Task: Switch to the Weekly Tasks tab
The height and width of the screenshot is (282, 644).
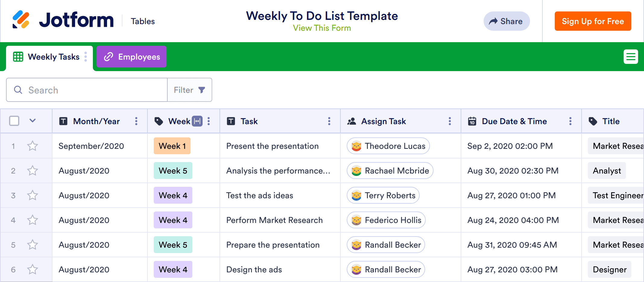Action: [x=50, y=57]
